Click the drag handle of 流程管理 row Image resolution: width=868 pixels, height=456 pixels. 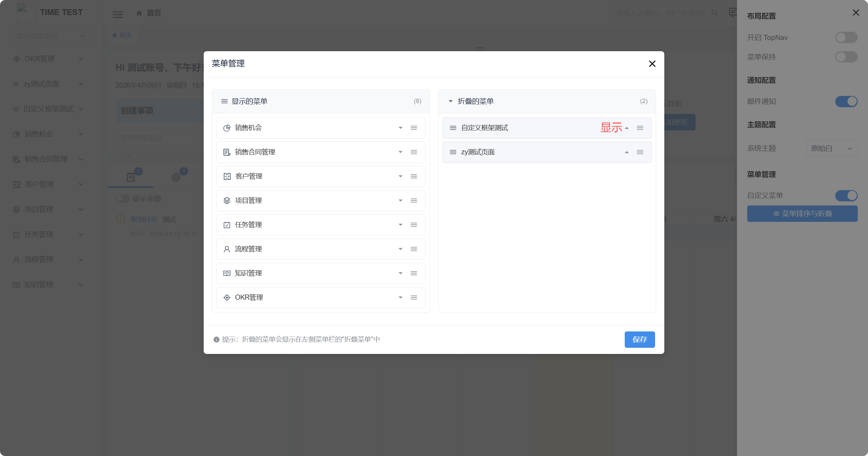tap(414, 249)
